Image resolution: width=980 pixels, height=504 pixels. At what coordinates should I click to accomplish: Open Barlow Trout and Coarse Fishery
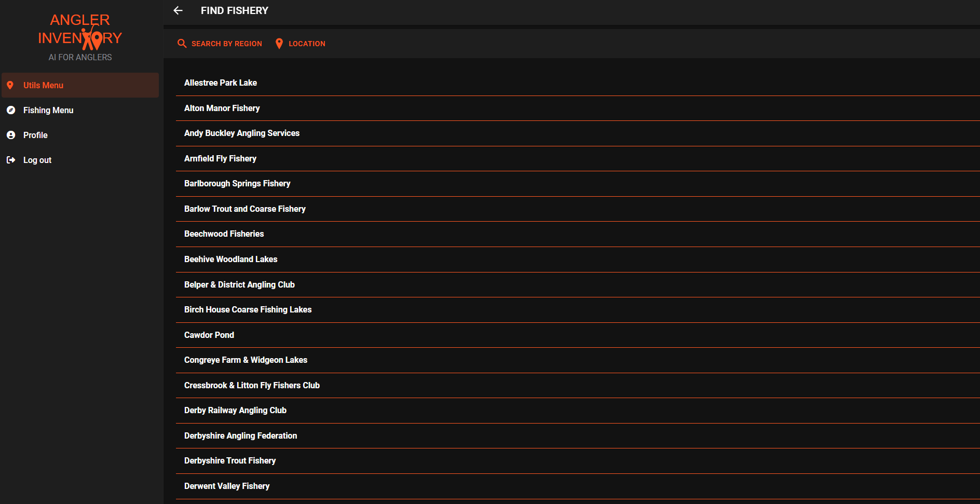click(x=245, y=209)
